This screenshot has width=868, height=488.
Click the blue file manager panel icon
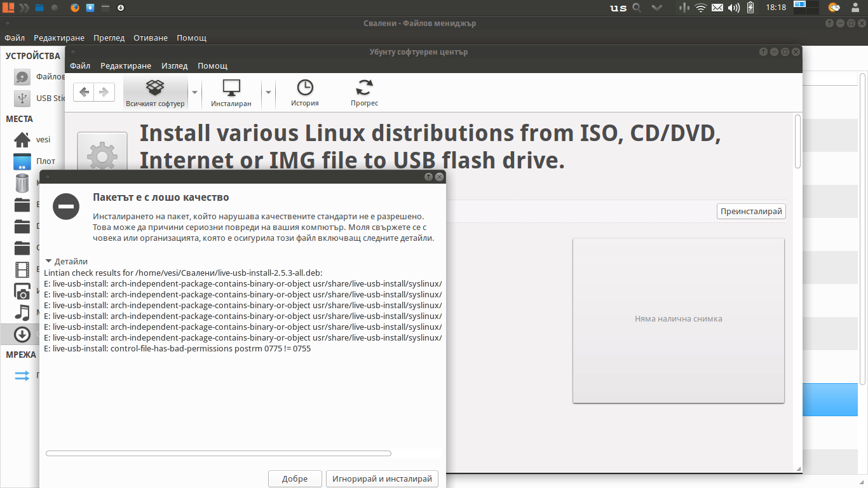[x=40, y=8]
